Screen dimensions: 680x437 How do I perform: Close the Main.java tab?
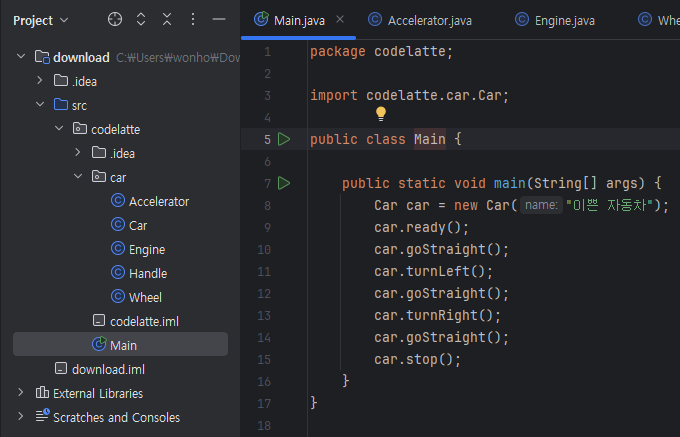(340, 19)
